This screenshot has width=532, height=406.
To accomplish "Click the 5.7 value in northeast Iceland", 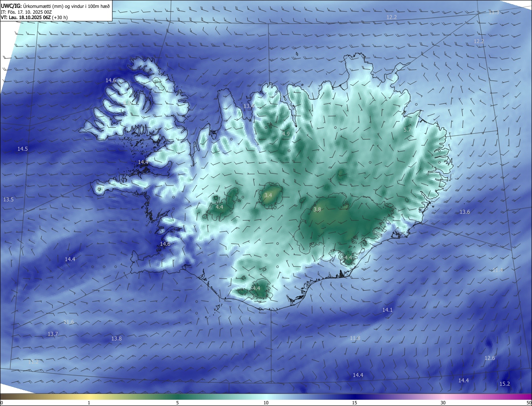I will click(x=407, y=130).
